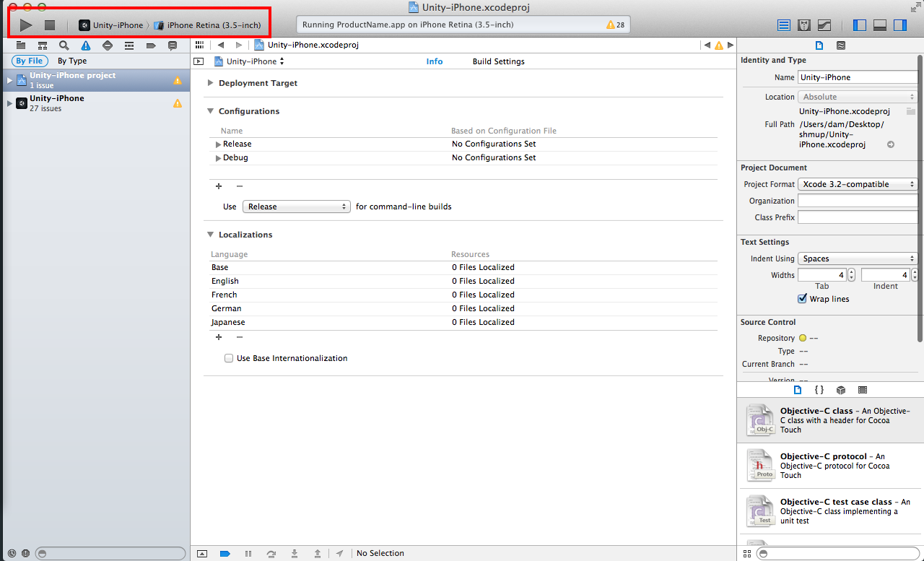Add a configuration with the plus button

click(219, 186)
